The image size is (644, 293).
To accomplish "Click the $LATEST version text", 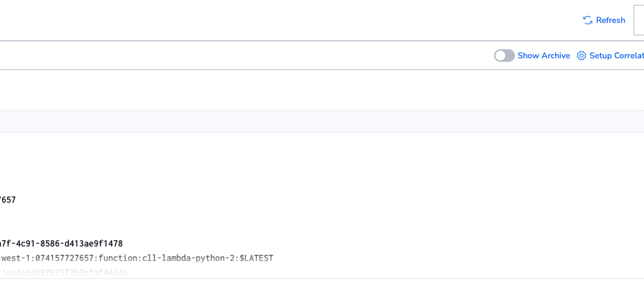I will (x=256, y=258).
